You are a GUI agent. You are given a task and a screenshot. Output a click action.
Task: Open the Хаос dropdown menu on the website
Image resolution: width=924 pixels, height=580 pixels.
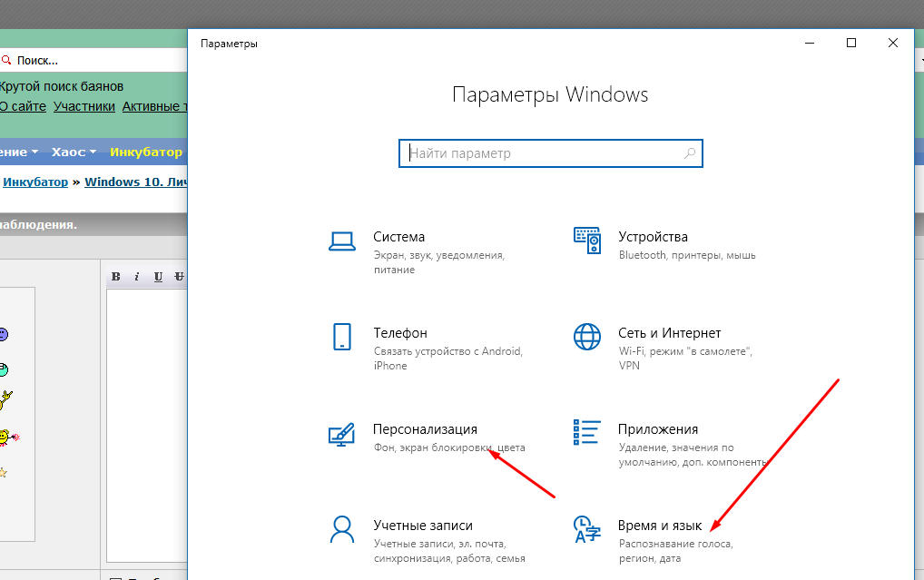74,152
